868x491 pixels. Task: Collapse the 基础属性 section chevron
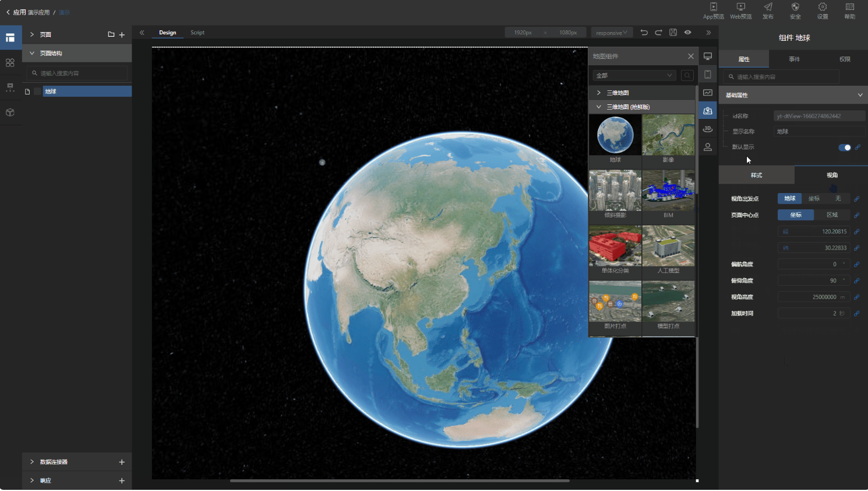(860, 95)
